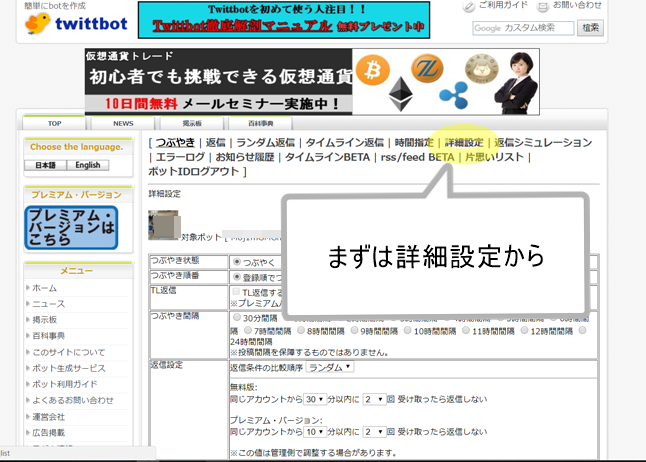Select 11時間間隔 radio button
Image resolution: width=646 pixels, height=462 pixels.
click(466, 331)
